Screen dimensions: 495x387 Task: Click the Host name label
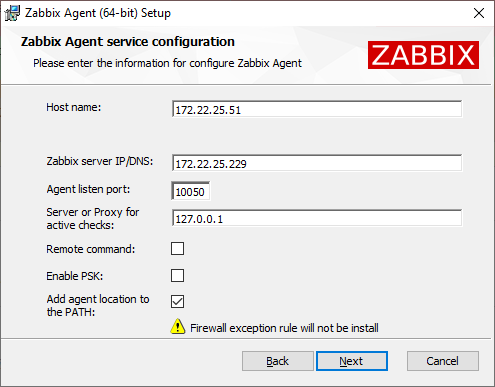click(74, 107)
